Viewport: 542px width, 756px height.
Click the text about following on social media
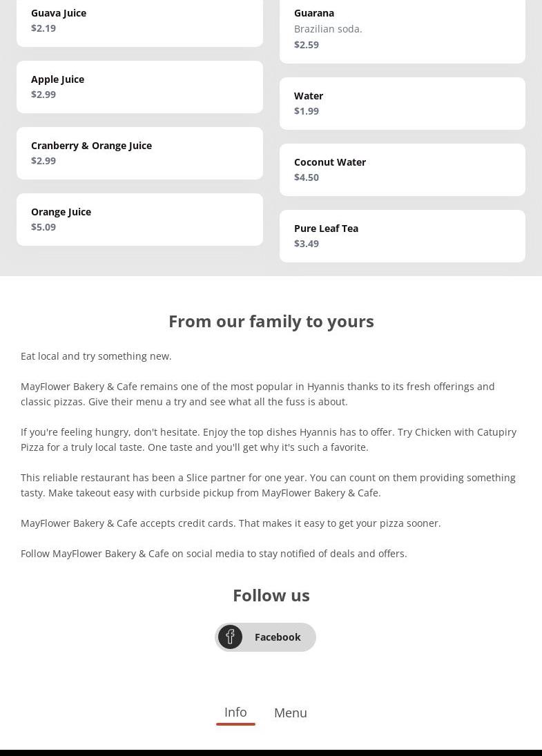tap(214, 554)
